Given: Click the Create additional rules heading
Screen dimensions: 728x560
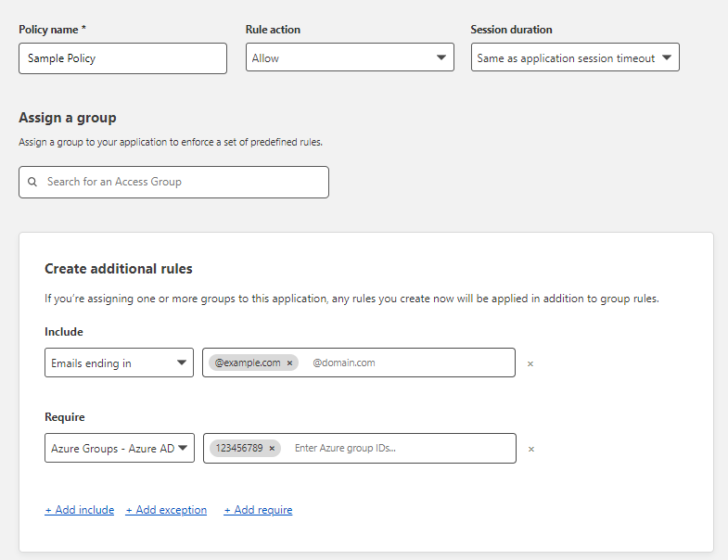Looking at the screenshot, I should point(119,269).
